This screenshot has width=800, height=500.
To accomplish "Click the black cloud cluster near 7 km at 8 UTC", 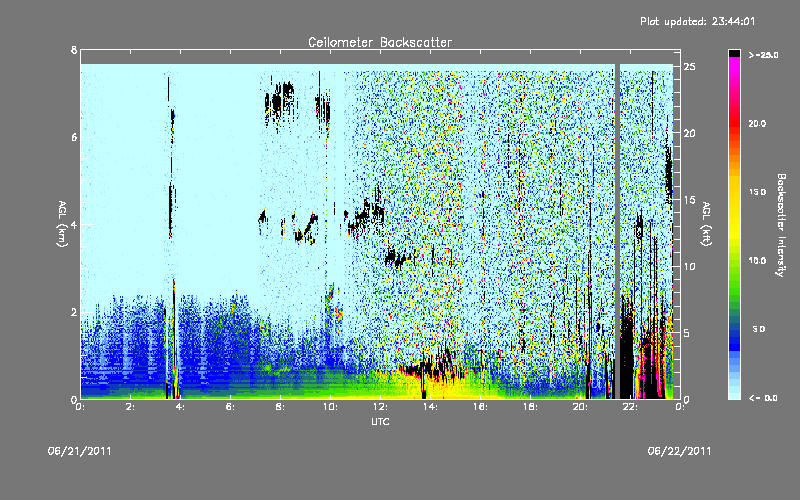I will [x=280, y=104].
